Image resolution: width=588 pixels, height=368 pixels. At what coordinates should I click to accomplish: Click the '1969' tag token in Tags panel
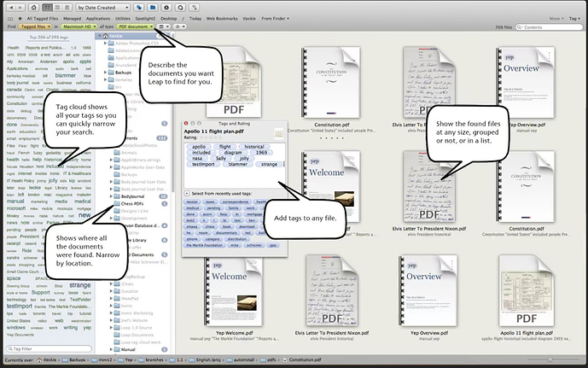pyautogui.click(x=261, y=152)
